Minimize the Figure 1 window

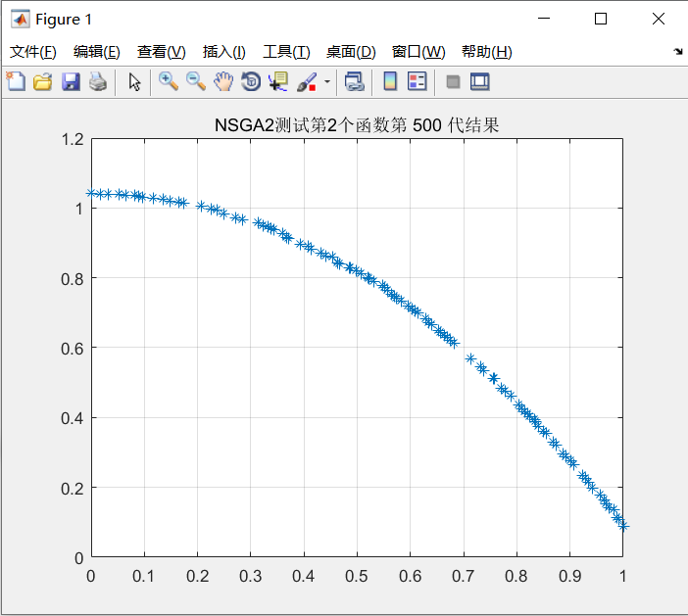(544, 19)
